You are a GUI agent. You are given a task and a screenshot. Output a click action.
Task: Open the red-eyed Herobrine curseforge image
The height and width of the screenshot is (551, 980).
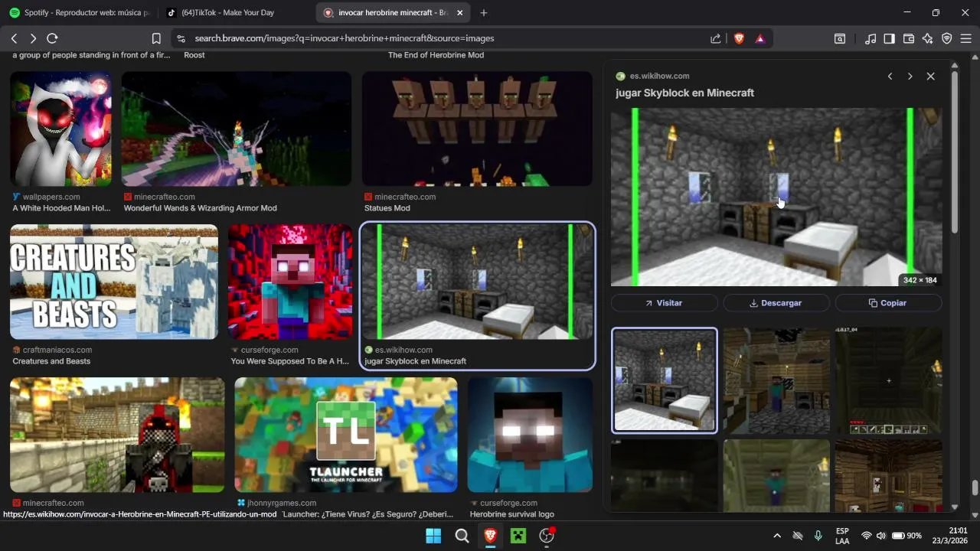click(x=290, y=282)
